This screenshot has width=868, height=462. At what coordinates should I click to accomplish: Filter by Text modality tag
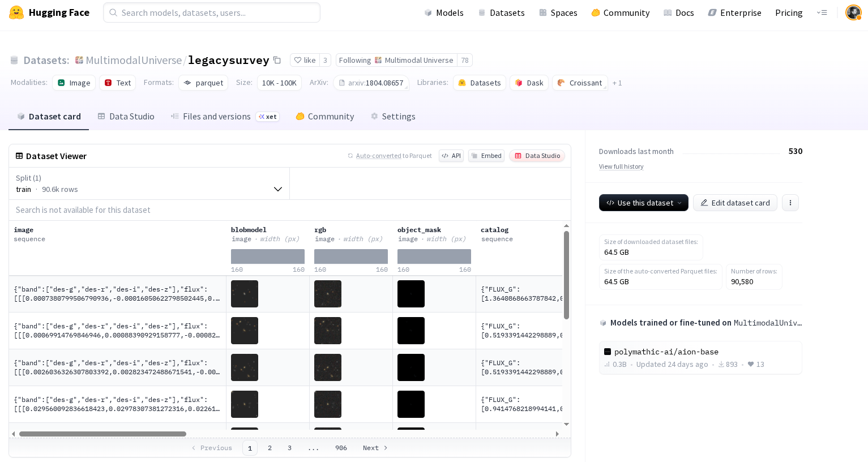pyautogui.click(x=117, y=83)
